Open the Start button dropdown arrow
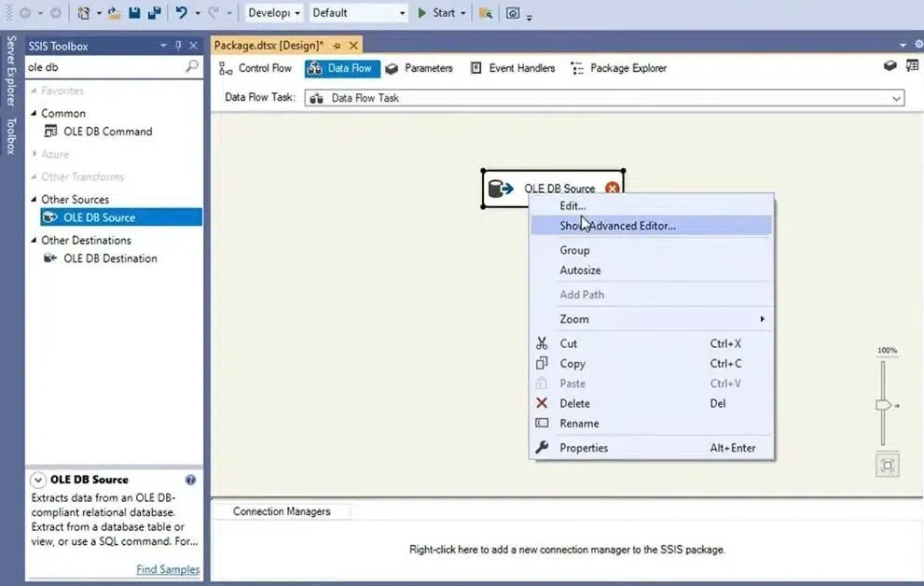Screen dimensions: 924x586 coord(463,13)
